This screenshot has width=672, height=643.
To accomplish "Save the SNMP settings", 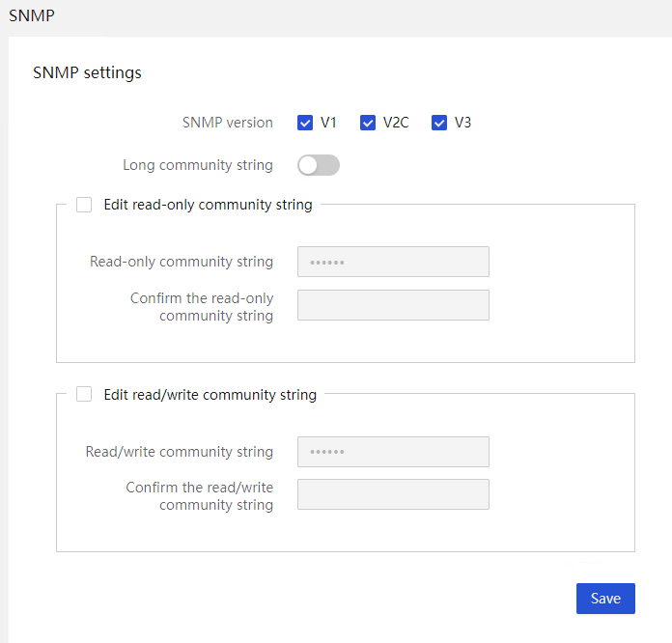I will [x=605, y=599].
